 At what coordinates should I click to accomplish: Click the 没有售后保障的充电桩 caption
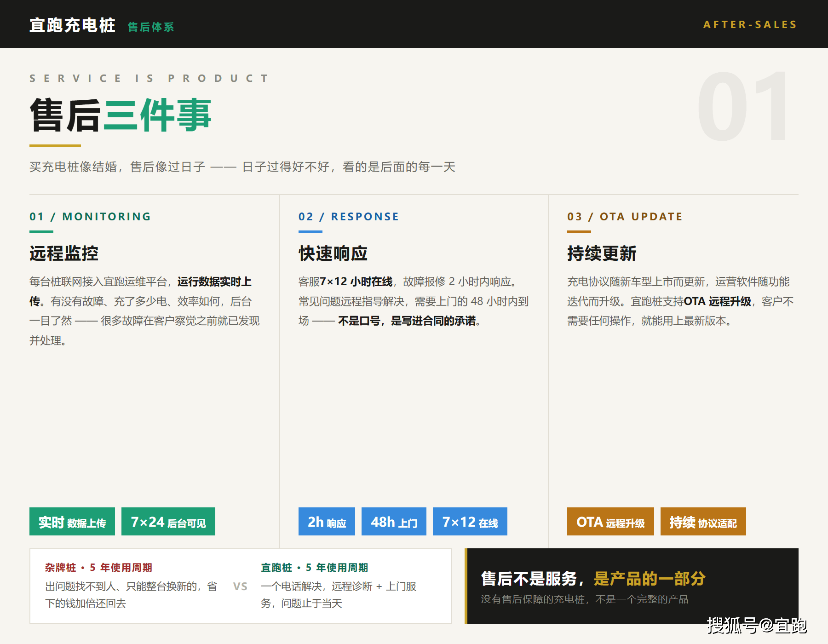(585, 599)
